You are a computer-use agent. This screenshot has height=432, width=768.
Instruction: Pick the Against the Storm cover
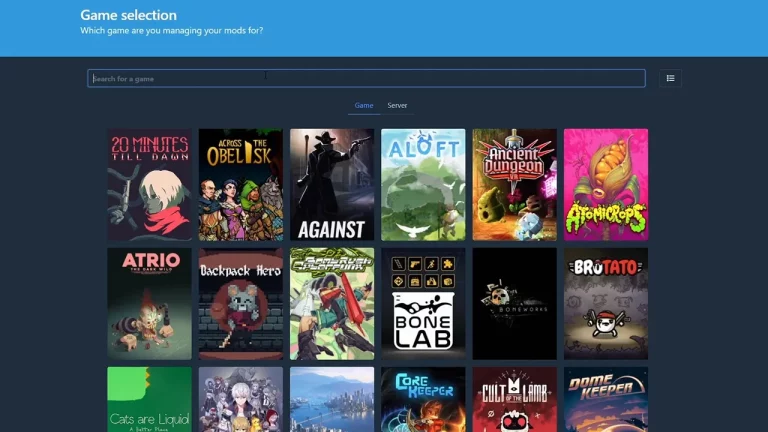click(332, 184)
